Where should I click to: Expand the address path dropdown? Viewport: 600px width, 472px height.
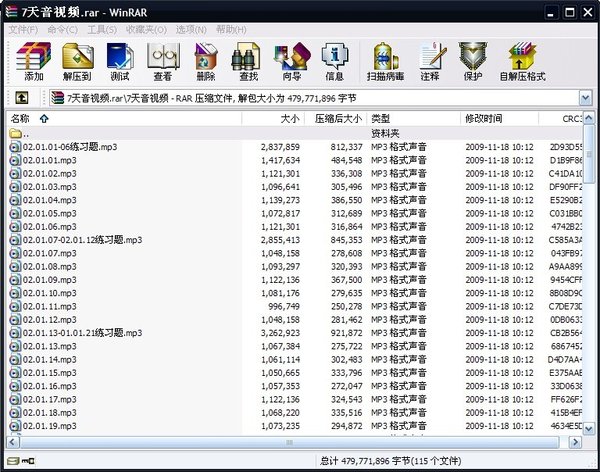pyautogui.click(x=585, y=98)
